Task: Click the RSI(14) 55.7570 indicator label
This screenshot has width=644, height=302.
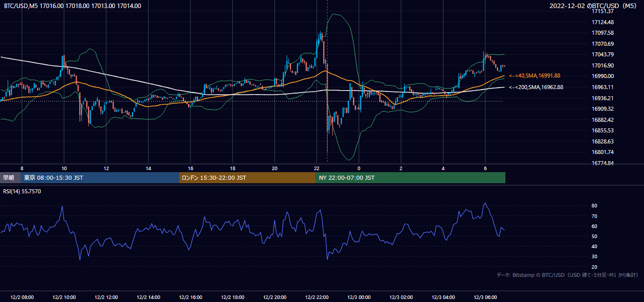Action: pyautogui.click(x=22, y=191)
